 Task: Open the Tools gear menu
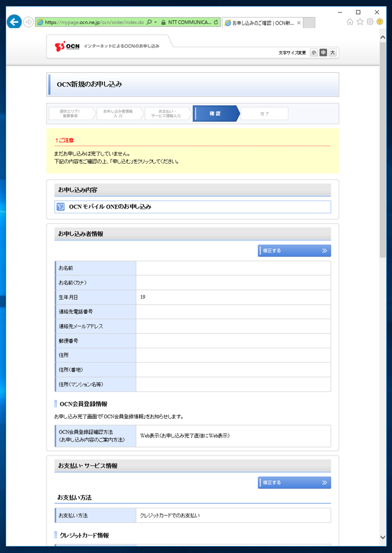pos(370,22)
